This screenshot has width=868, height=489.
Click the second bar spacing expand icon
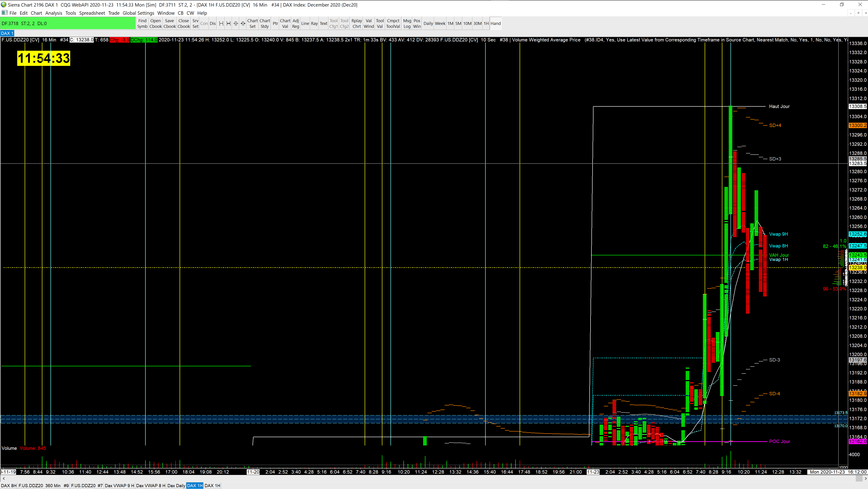coord(229,24)
